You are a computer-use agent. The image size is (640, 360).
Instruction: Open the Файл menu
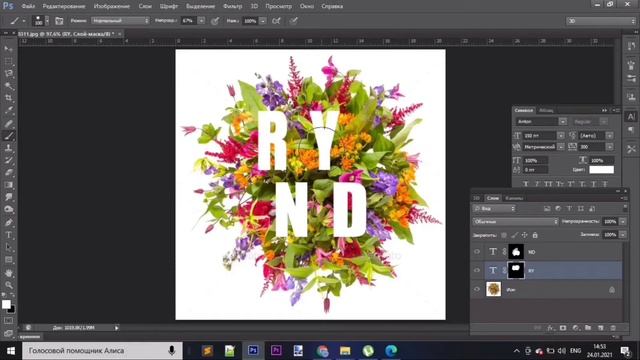click(28, 6)
